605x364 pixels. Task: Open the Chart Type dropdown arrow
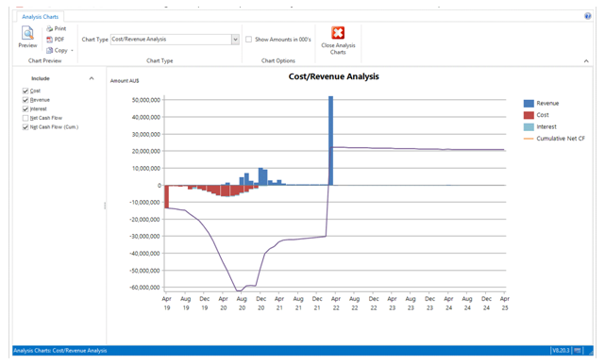click(235, 40)
